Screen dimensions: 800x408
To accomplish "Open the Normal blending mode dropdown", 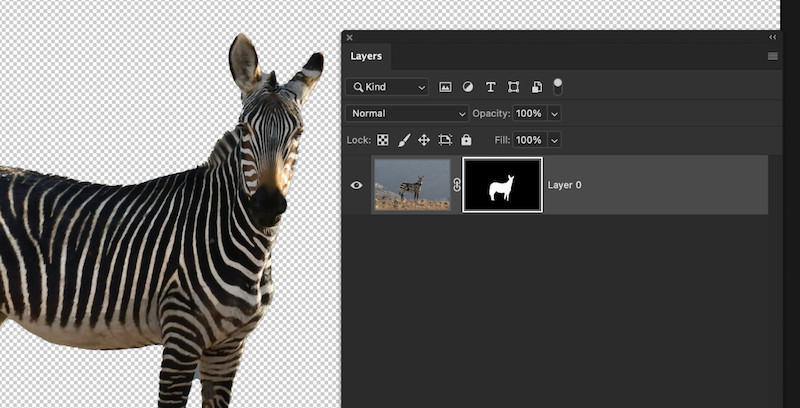I will tap(407, 113).
